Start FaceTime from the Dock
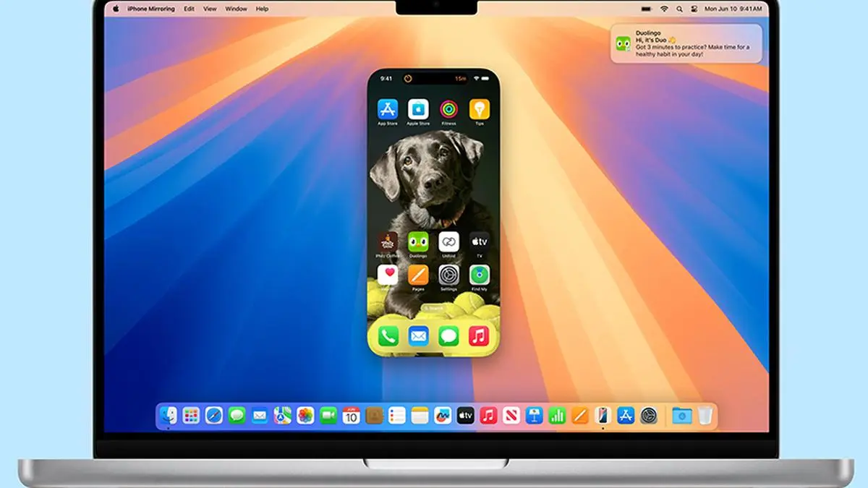The image size is (868, 488). pos(328,415)
